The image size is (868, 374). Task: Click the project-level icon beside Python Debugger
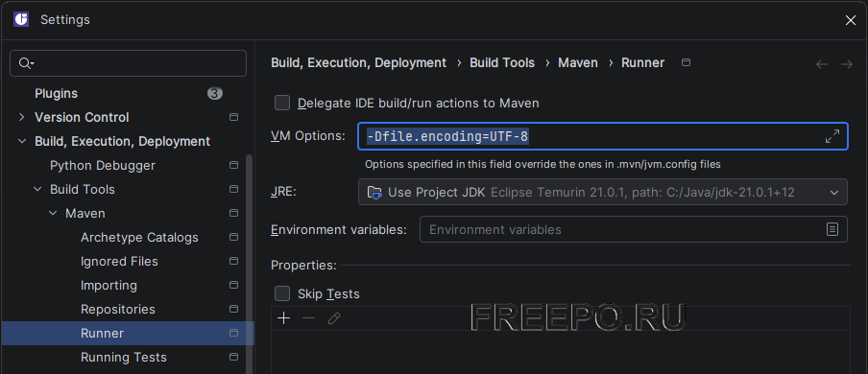pyautogui.click(x=233, y=165)
